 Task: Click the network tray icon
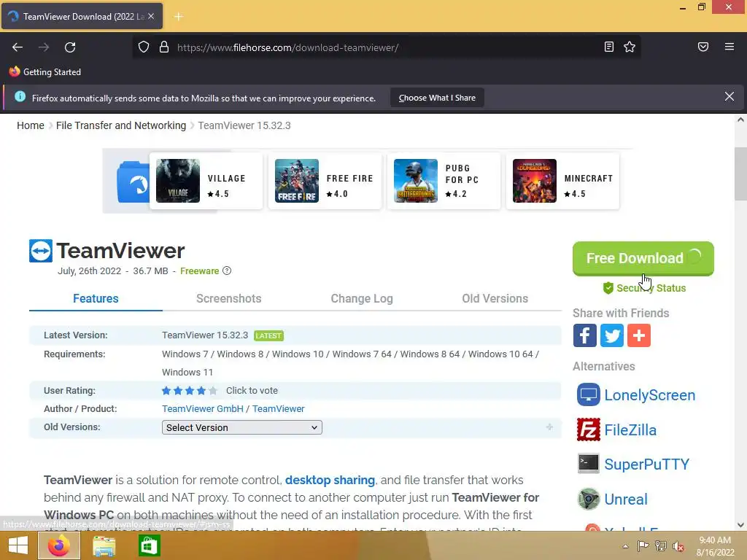tap(661, 545)
